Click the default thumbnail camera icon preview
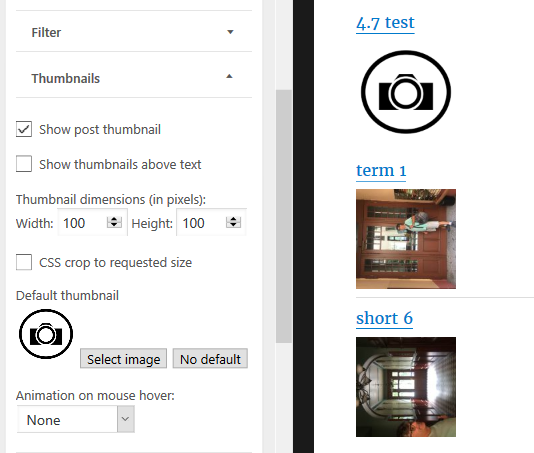 click(x=46, y=334)
